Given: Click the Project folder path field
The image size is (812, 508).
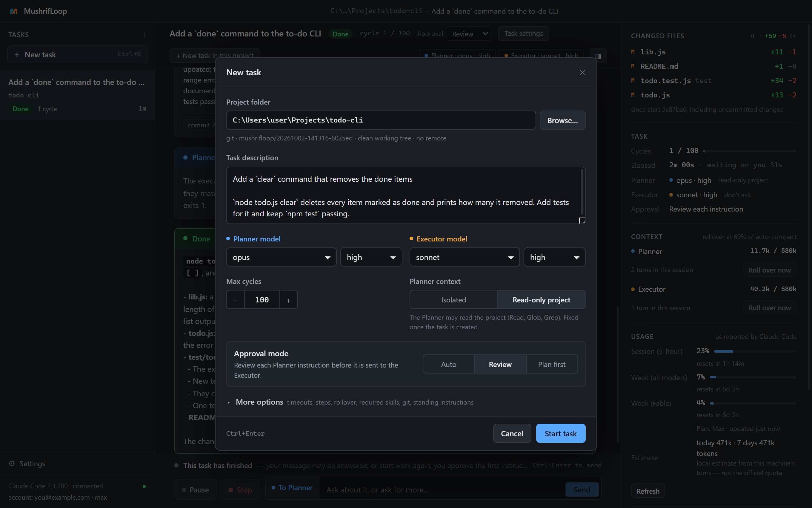Looking at the screenshot, I should [381, 120].
